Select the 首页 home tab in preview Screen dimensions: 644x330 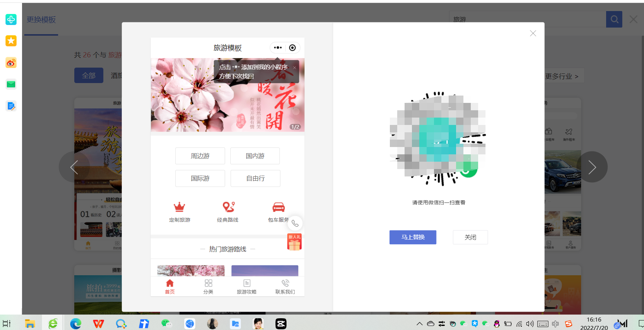coord(170,287)
